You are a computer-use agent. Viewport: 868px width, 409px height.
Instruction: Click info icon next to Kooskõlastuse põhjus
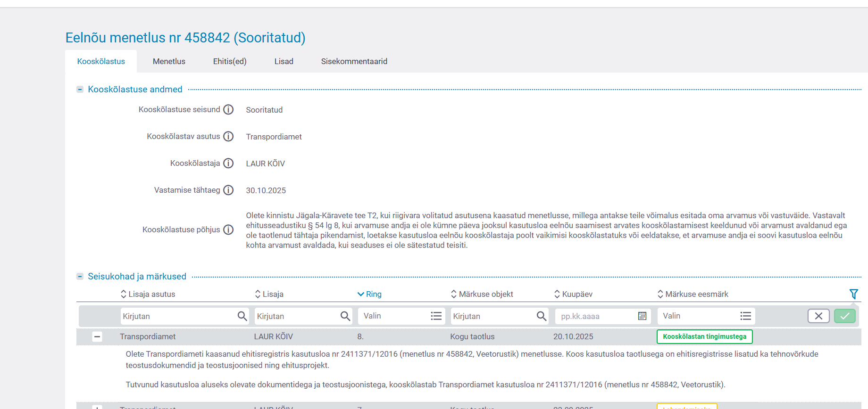tap(228, 230)
